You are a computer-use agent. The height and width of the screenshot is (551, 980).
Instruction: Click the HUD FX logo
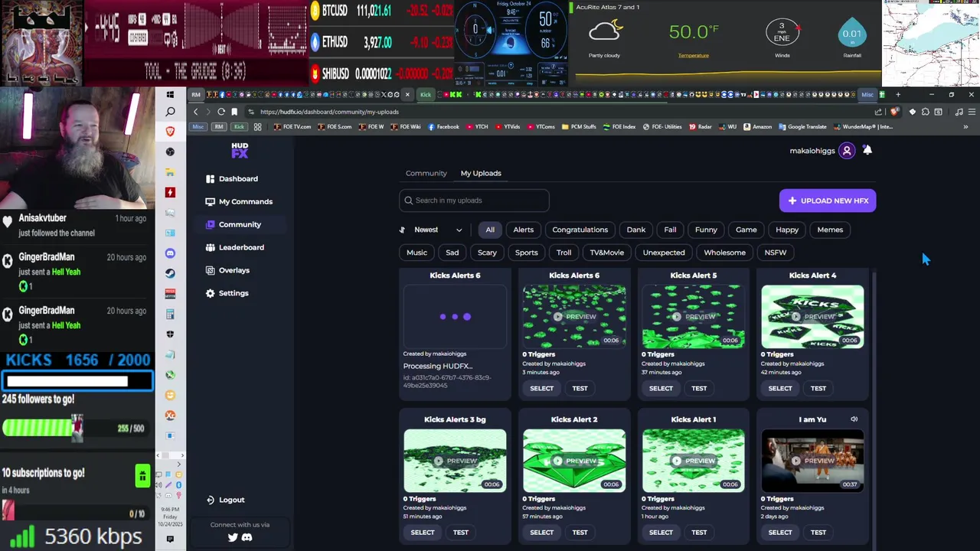(240, 150)
